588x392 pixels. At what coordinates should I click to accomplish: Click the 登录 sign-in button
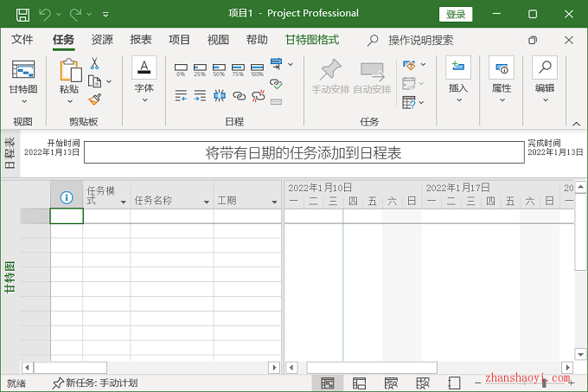tap(456, 14)
